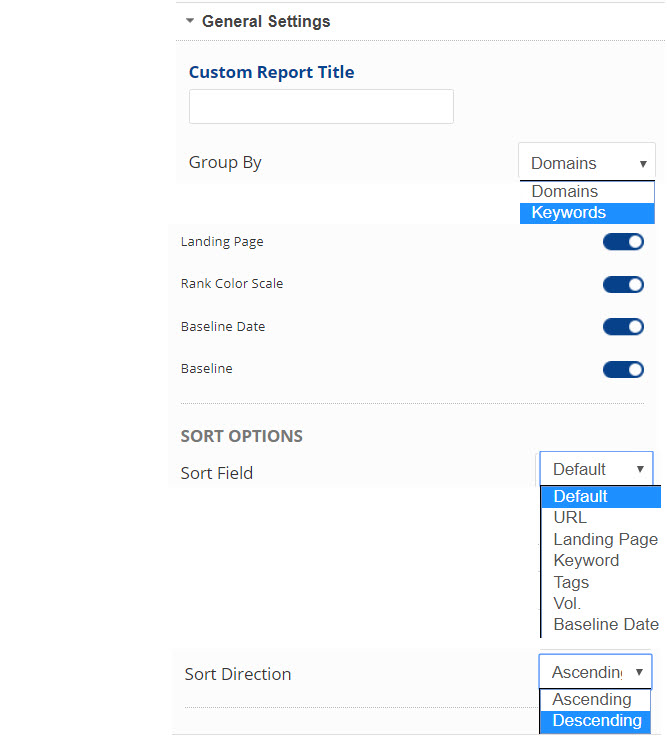Viewport: 667px width, 752px height.
Task: Choose Tags as the sort field
Action: (x=600, y=583)
